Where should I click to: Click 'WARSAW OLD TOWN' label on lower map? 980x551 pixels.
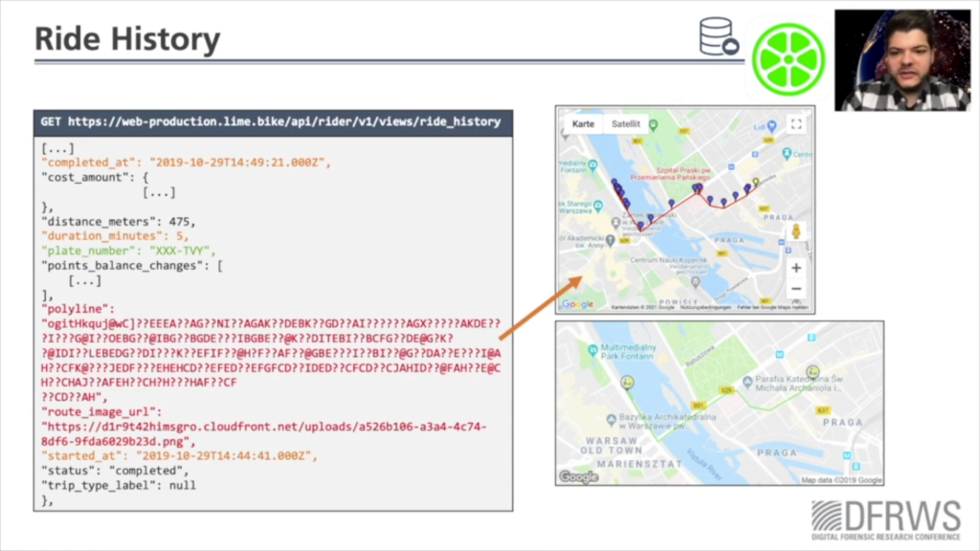612,446
